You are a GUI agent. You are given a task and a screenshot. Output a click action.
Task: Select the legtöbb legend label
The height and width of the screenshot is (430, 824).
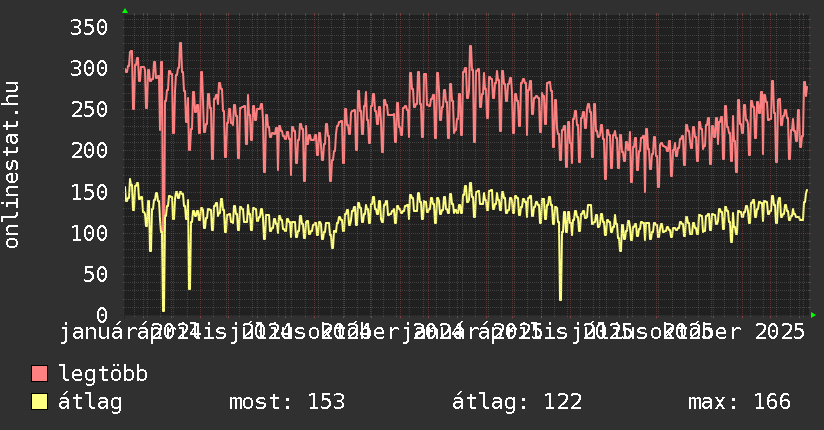103,374
